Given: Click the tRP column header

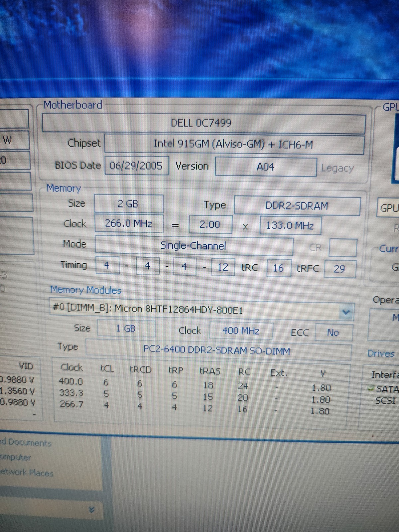Looking at the screenshot, I should point(176,370).
